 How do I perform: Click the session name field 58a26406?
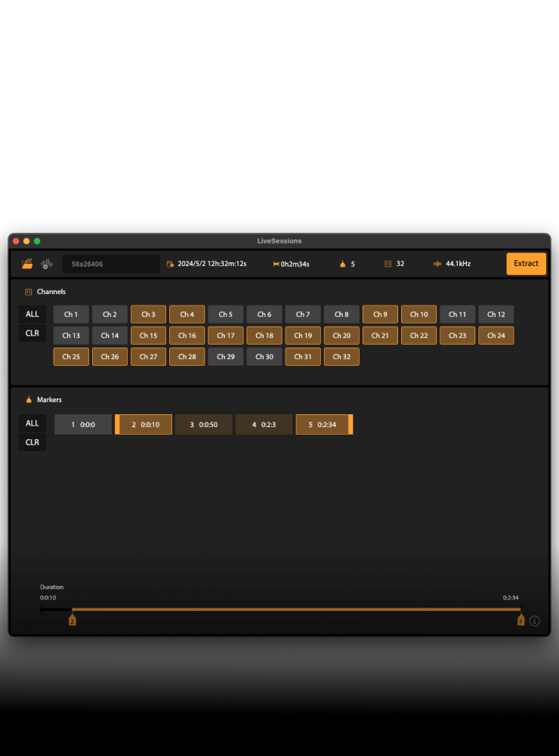click(x=110, y=264)
